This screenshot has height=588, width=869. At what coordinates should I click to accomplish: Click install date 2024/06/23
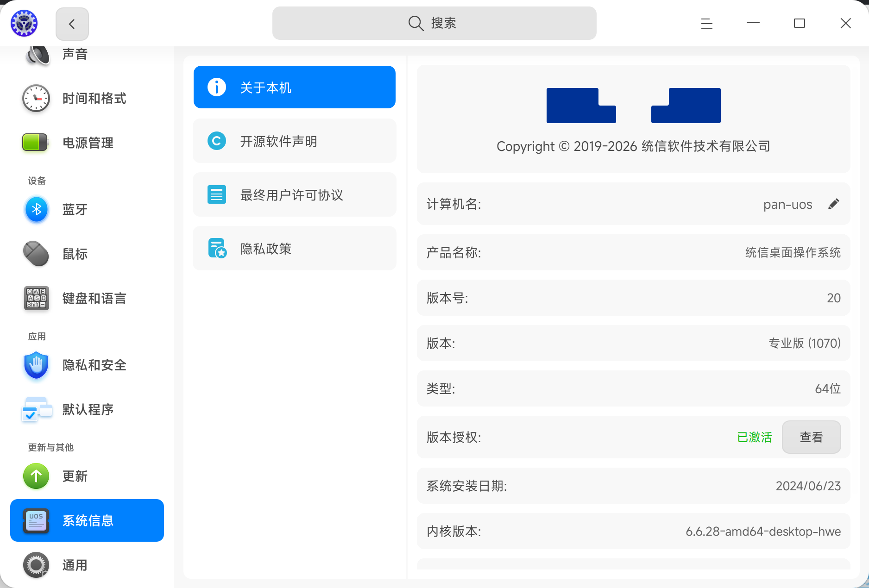pos(808,486)
